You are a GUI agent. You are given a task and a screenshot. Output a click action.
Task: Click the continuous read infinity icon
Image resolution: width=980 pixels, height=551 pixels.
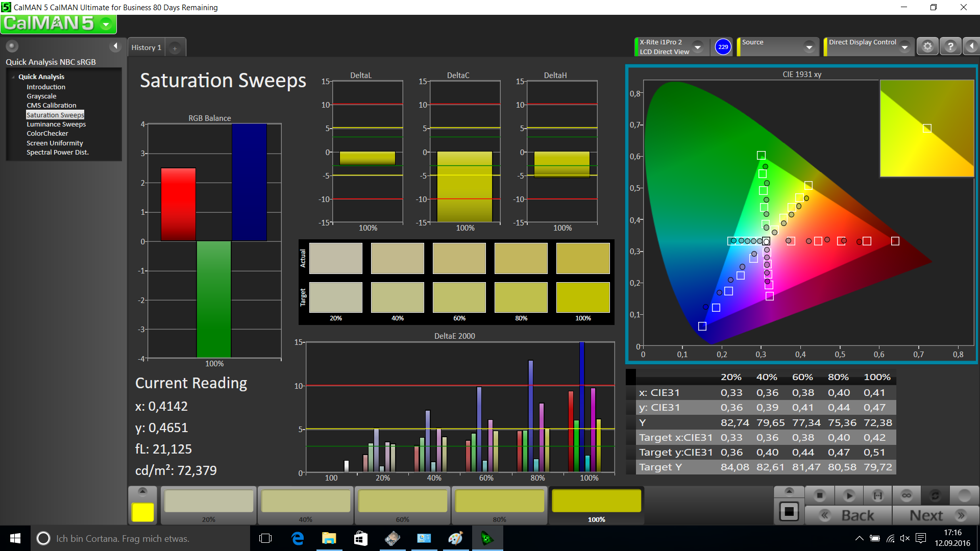click(x=906, y=495)
